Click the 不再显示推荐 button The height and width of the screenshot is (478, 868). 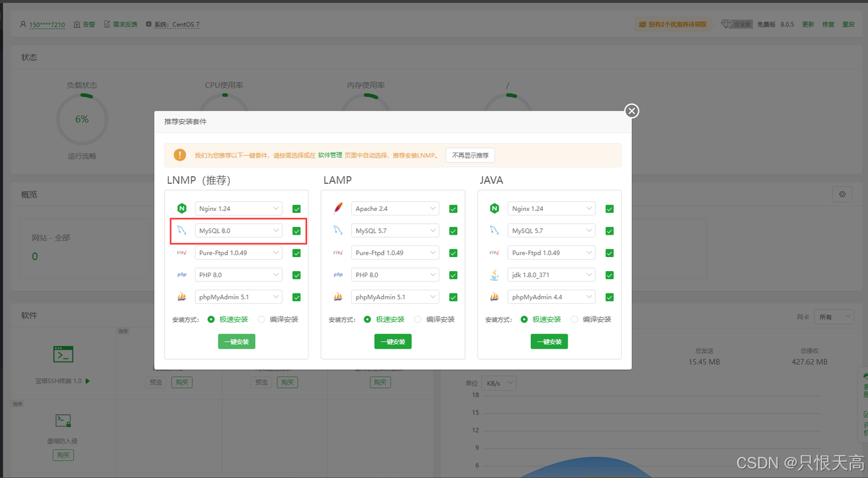tap(470, 155)
